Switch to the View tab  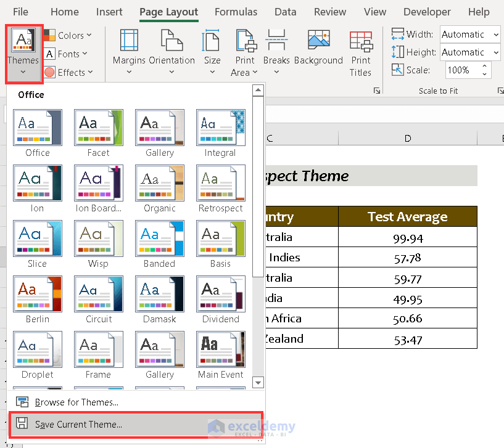pos(375,12)
